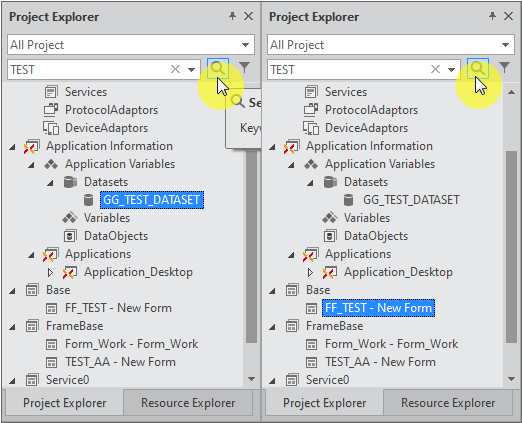
Task: Switch to Resource Explorer tab on left
Action: (188, 403)
